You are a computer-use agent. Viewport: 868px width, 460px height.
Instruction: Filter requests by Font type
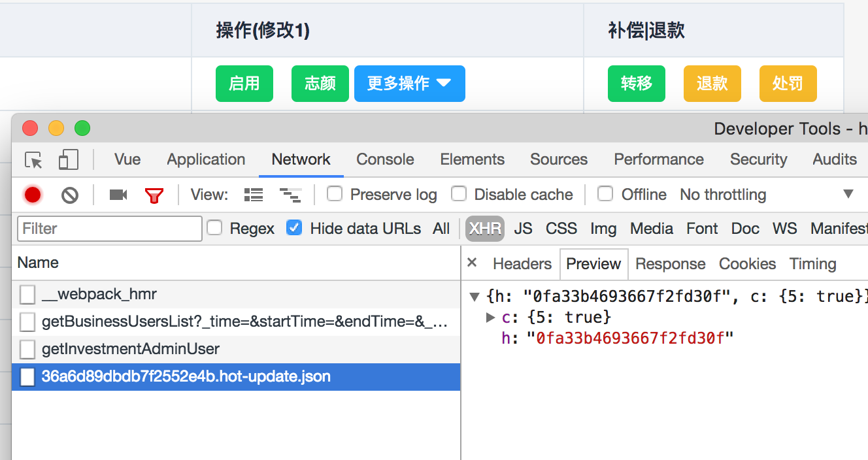pos(702,229)
